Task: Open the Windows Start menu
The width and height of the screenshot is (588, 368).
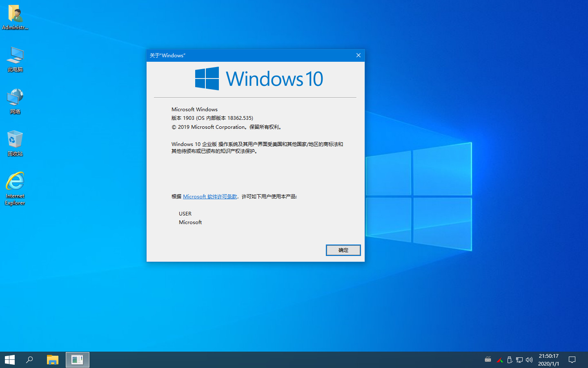Action: pos(10,360)
